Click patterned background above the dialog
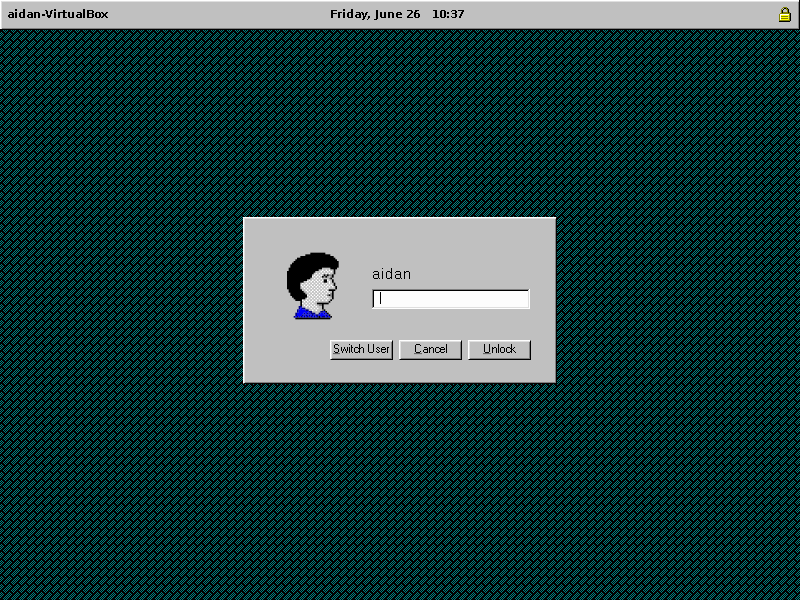The width and height of the screenshot is (800, 600). tap(400, 120)
